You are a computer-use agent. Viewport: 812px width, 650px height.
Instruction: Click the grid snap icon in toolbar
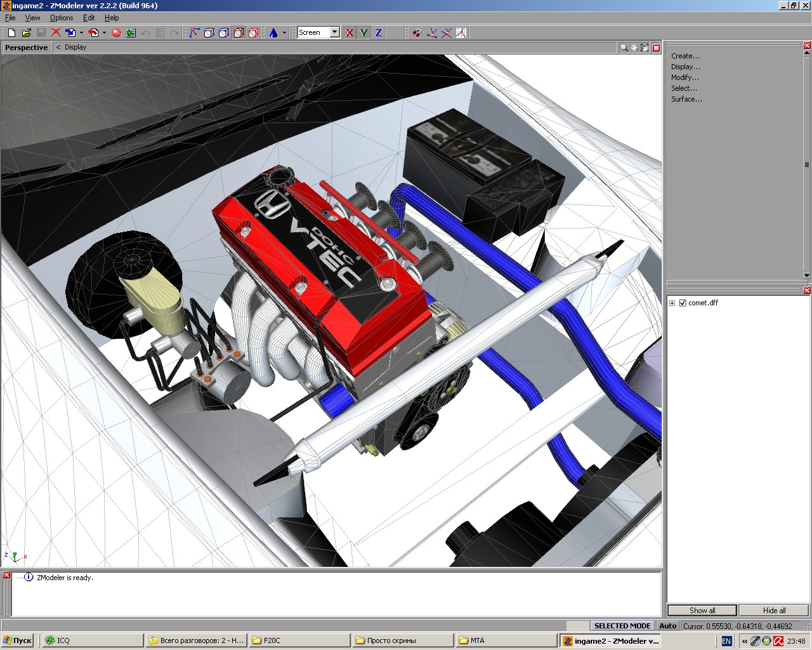click(x=461, y=32)
